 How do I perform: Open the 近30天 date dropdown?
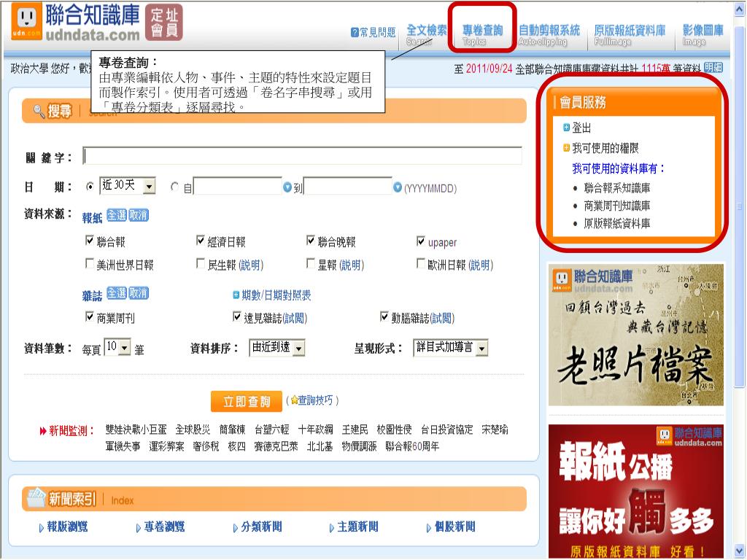pyautogui.click(x=127, y=185)
